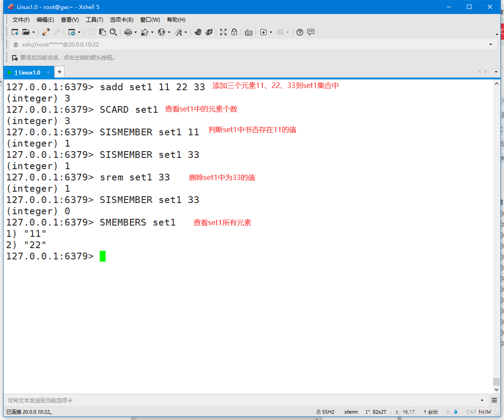This screenshot has height=420, width=504.
Task: Maximize the Xshell window
Action: tap(469, 7)
